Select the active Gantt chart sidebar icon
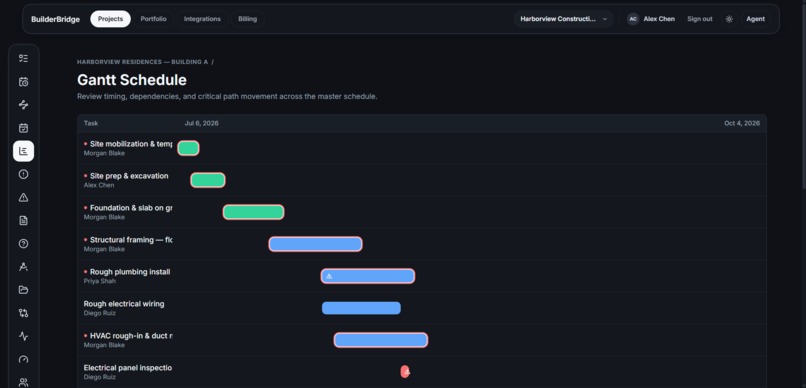This screenshot has width=806, height=388. (x=23, y=151)
